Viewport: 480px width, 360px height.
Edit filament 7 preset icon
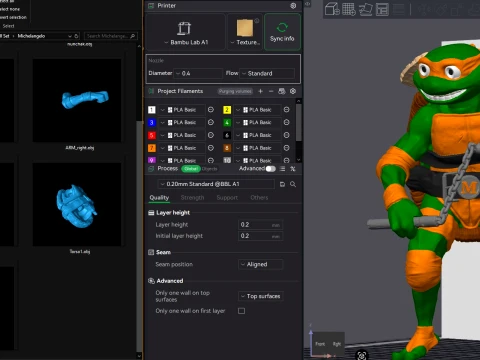tap(211, 148)
